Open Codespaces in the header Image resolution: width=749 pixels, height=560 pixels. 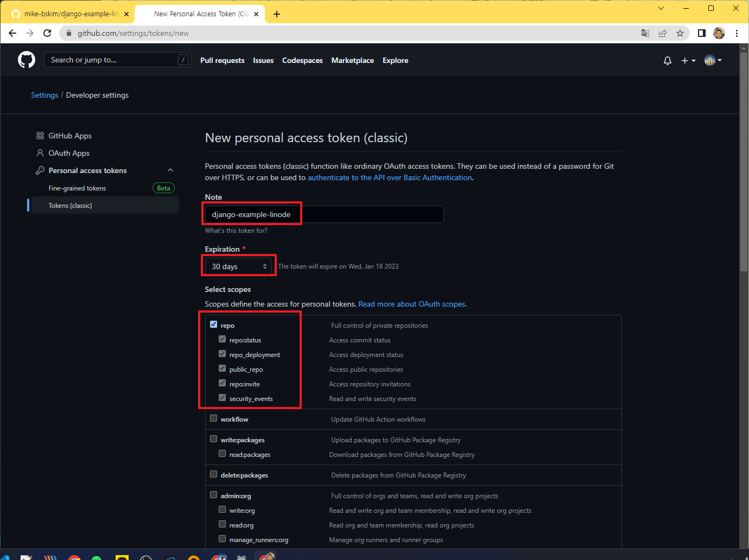coord(302,60)
